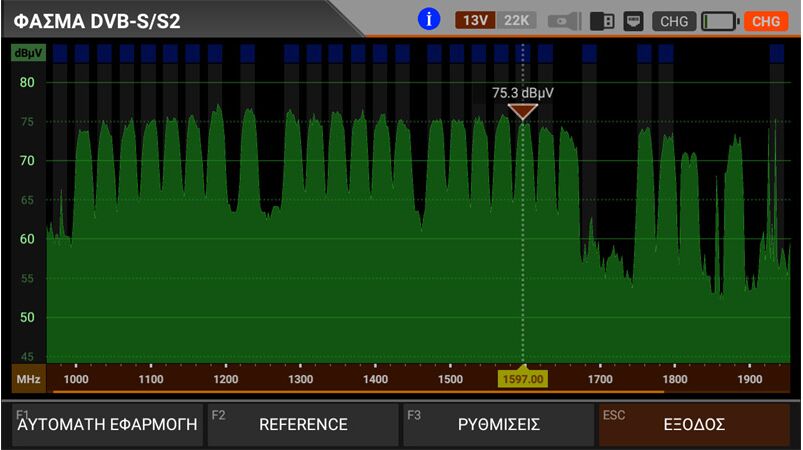Select the dBµV unit label
Image resolution: width=803 pixels, height=450 pixels.
[x=28, y=53]
